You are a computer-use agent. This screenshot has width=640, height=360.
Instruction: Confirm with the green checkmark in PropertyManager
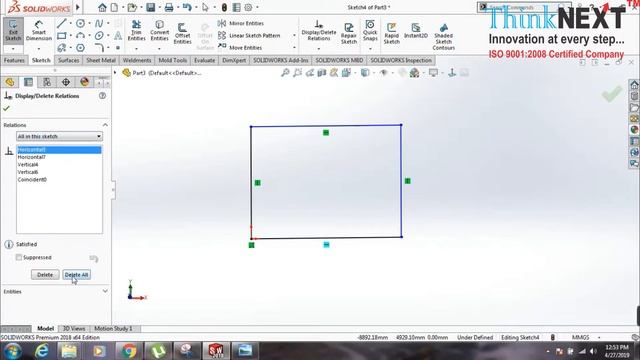pyautogui.click(x=6, y=108)
